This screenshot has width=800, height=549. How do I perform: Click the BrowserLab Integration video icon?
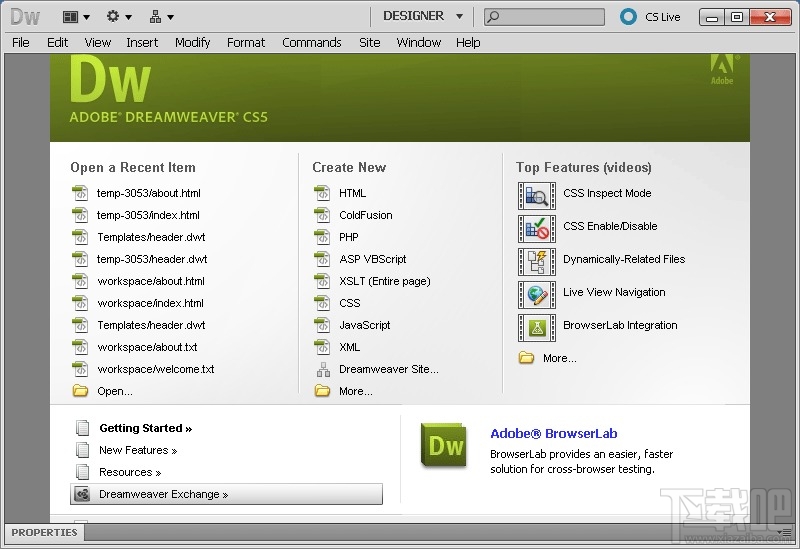537,328
